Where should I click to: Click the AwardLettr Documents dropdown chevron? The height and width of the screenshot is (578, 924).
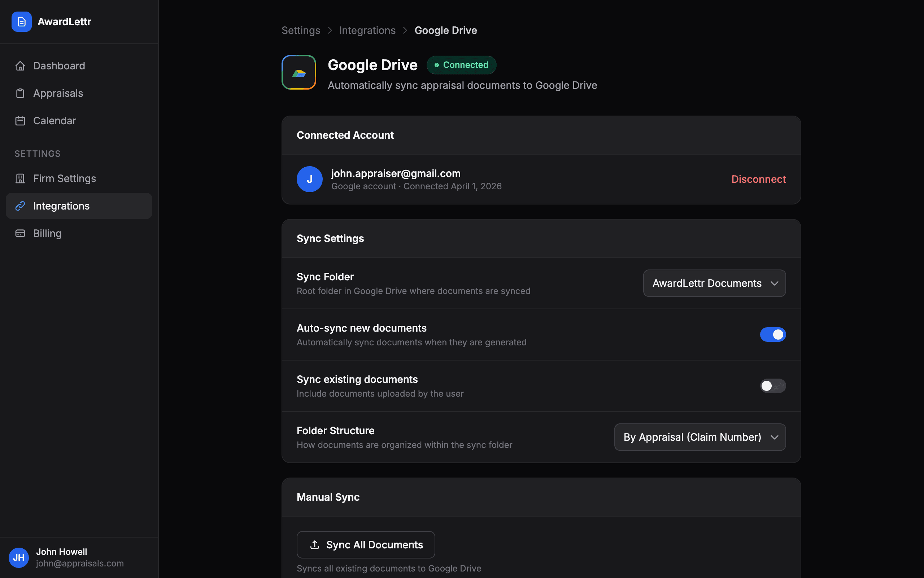pyautogui.click(x=774, y=284)
